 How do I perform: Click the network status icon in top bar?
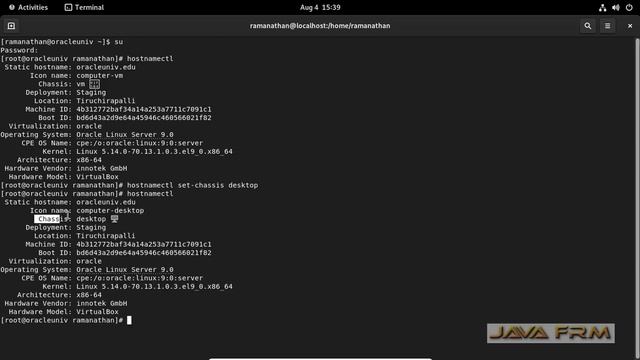click(x=602, y=7)
